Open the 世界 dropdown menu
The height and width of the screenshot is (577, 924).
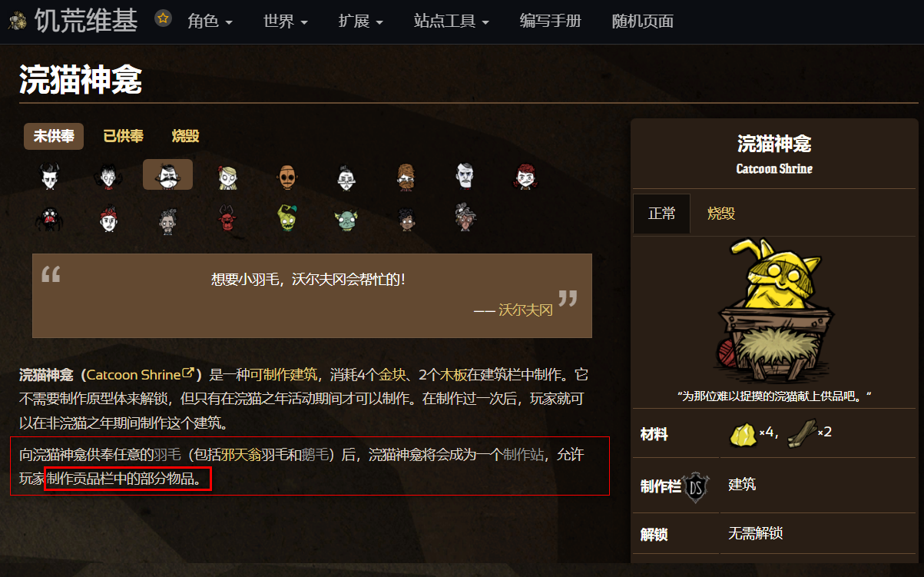pyautogui.click(x=286, y=21)
